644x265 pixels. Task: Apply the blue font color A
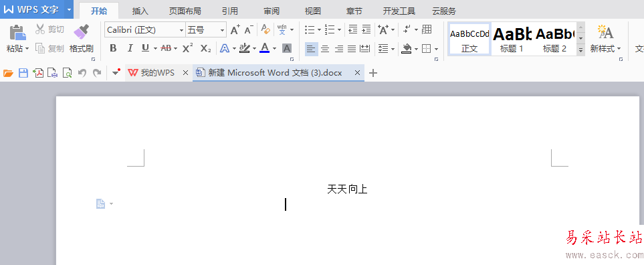click(265, 48)
